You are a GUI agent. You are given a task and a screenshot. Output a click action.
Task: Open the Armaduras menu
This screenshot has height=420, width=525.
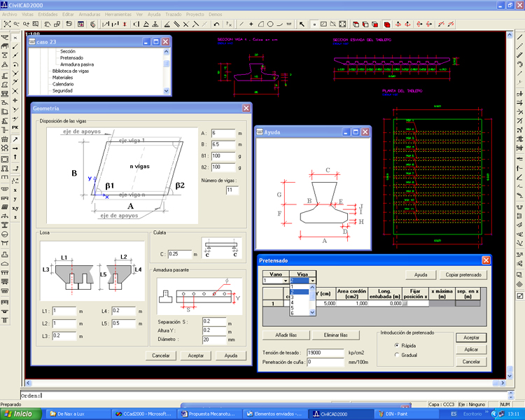click(x=90, y=14)
